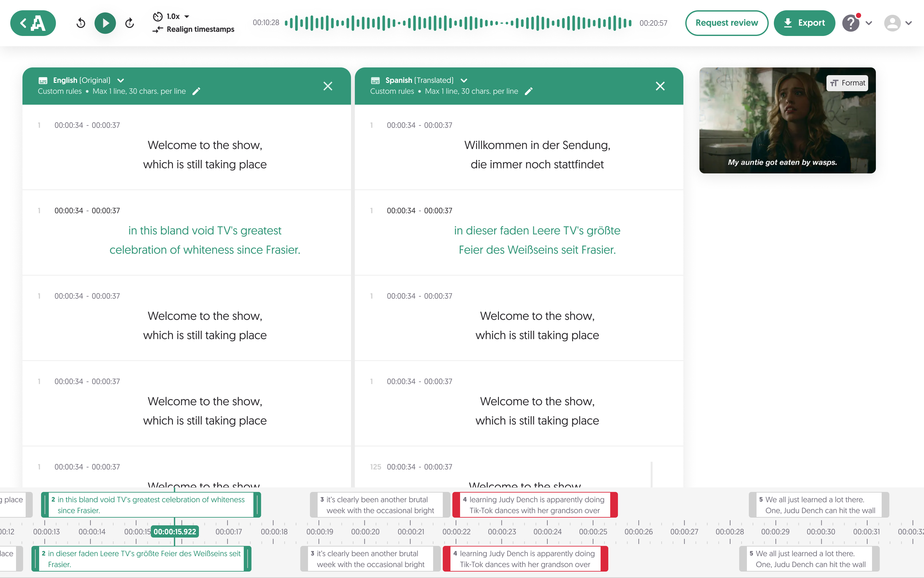Expand the help menu chevron
This screenshot has height=578, width=924.
pos(869,23)
